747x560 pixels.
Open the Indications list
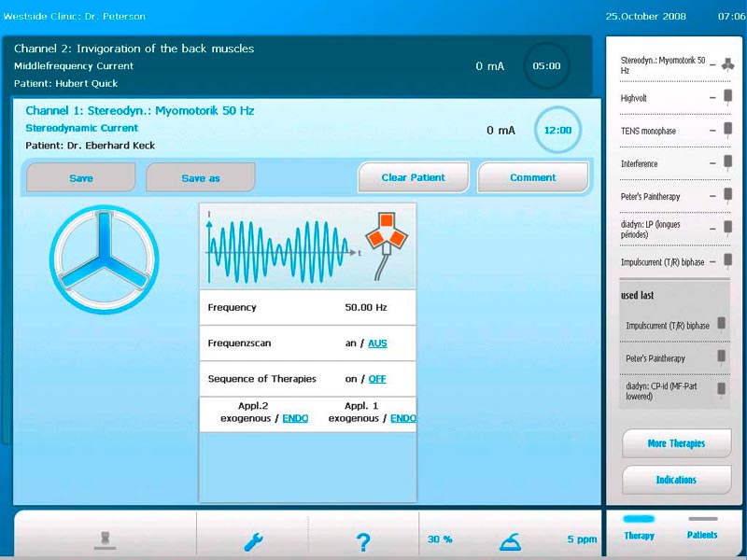pos(676,480)
